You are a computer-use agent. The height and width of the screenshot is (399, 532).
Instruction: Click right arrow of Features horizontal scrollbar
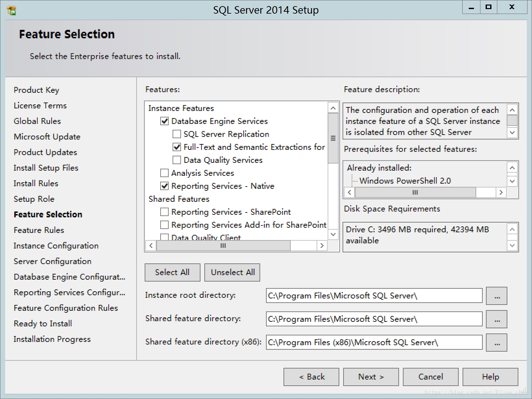(322, 246)
